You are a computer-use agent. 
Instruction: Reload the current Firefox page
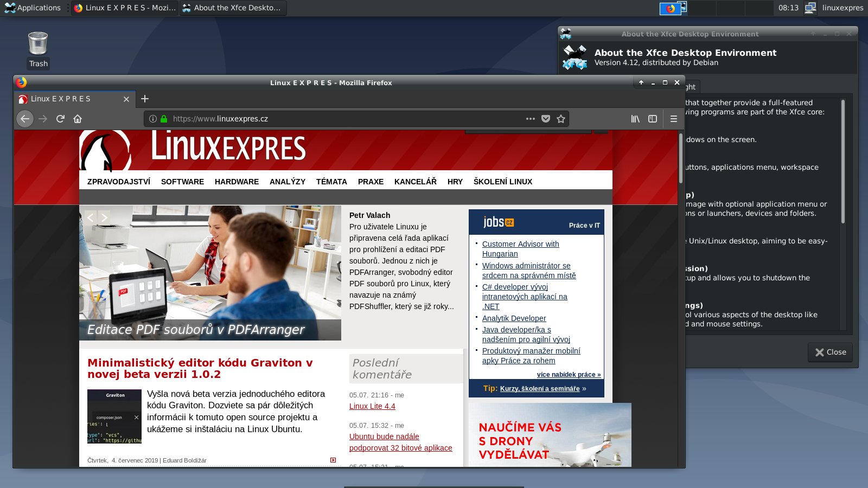click(x=60, y=119)
